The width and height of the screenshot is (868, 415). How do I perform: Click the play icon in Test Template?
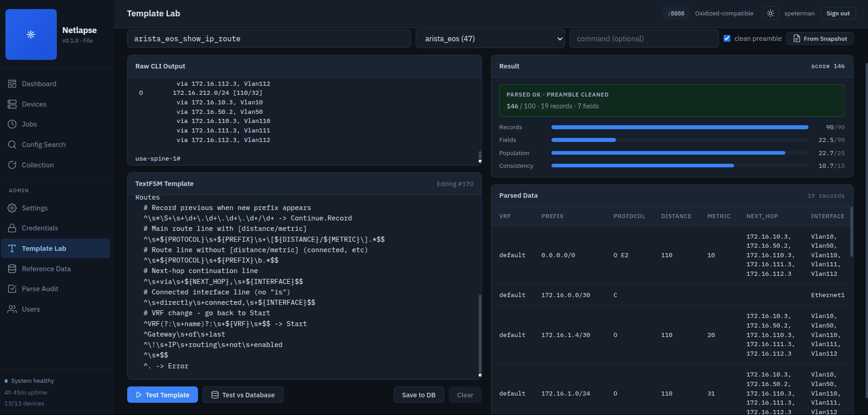pyautogui.click(x=139, y=395)
